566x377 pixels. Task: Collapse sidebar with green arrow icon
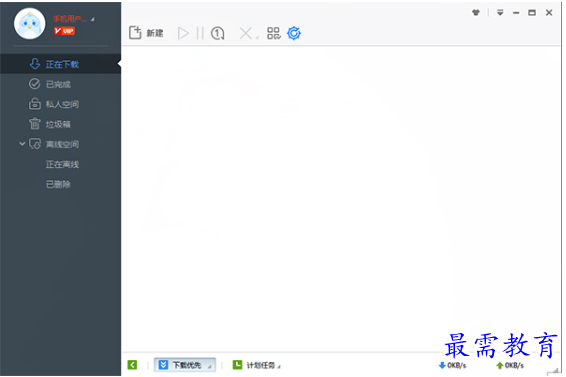point(132,365)
